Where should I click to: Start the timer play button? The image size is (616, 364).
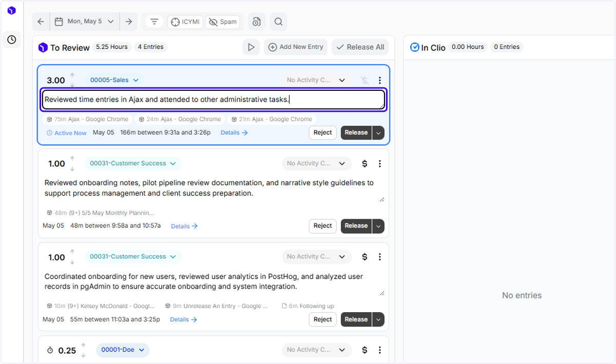tap(251, 47)
